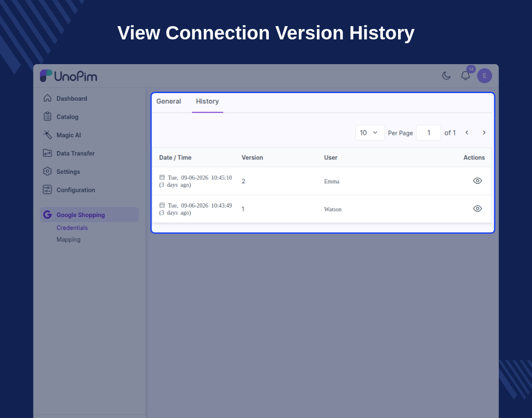Go to next page arrow
The width and height of the screenshot is (532, 418).
point(484,133)
